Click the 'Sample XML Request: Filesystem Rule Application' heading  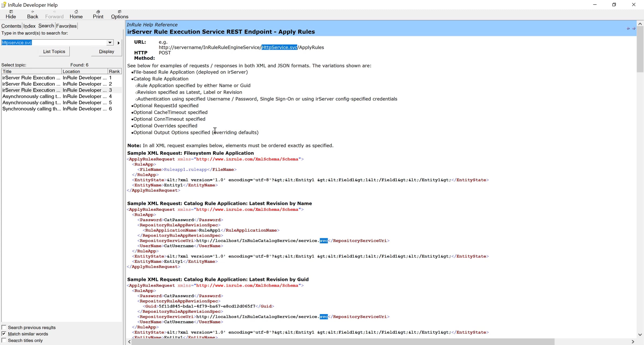click(191, 153)
